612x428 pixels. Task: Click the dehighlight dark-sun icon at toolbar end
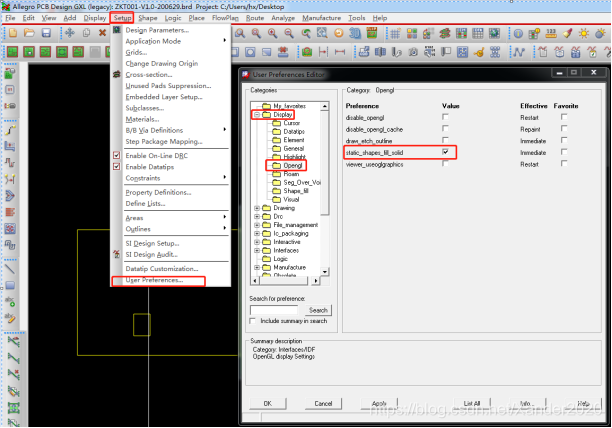pyautogui.click(x=600, y=34)
